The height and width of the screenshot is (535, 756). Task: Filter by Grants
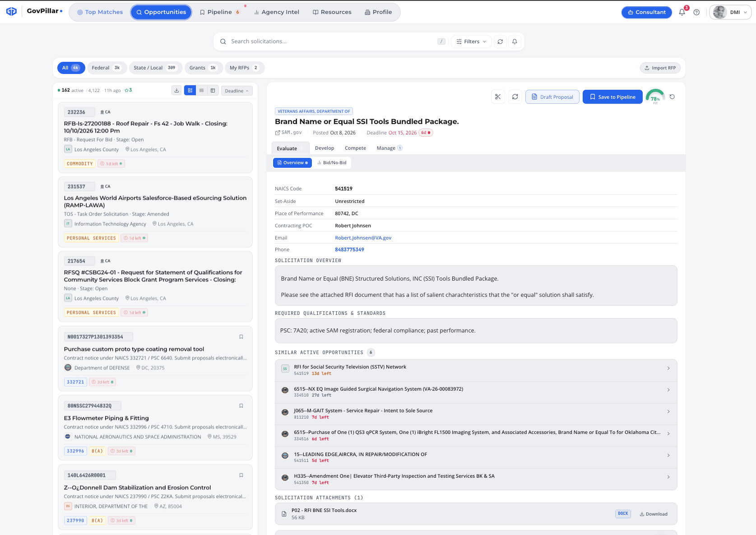point(204,68)
